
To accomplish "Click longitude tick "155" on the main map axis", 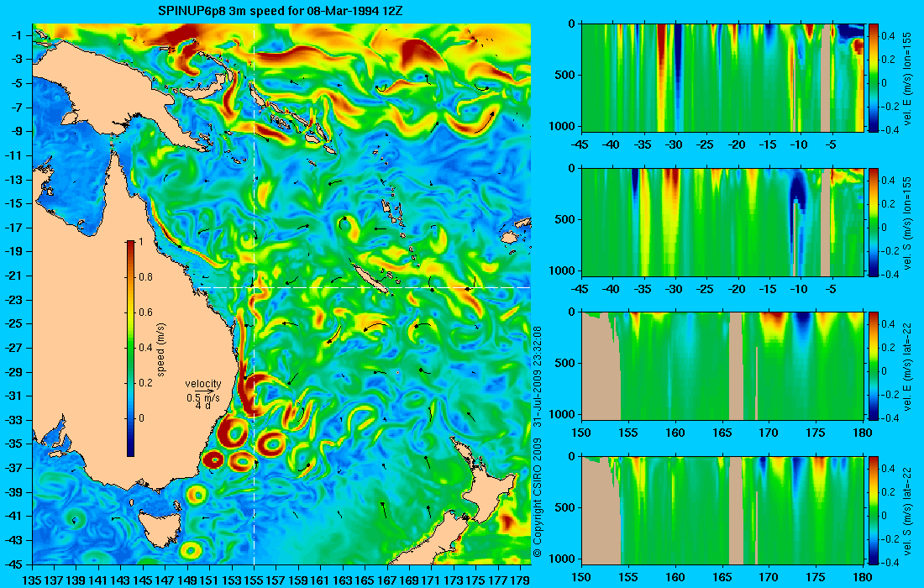I will 254,580.
